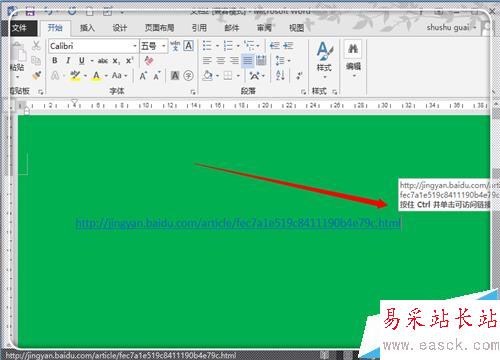The height and width of the screenshot is (360, 500).
Task: Apply yellow text highlight color
Action: [75, 76]
